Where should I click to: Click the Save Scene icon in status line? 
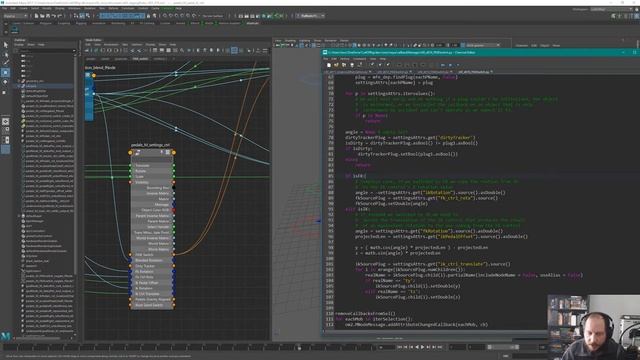(48, 16)
